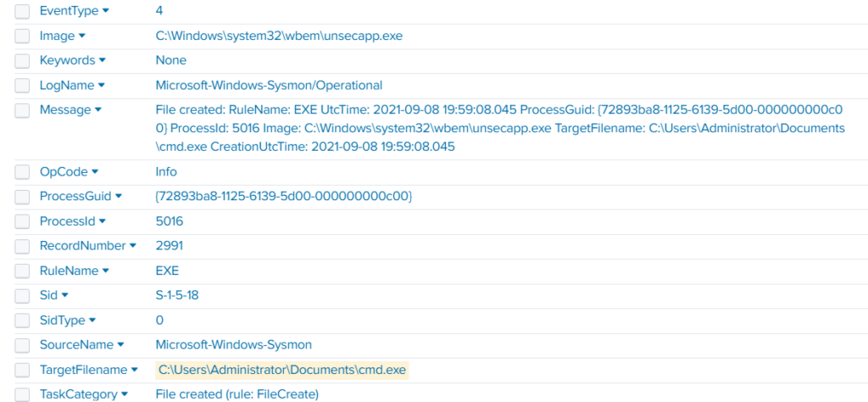The image size is (868, 402).
Task: Open the Image field dropdown
Action: coord(82,36)
